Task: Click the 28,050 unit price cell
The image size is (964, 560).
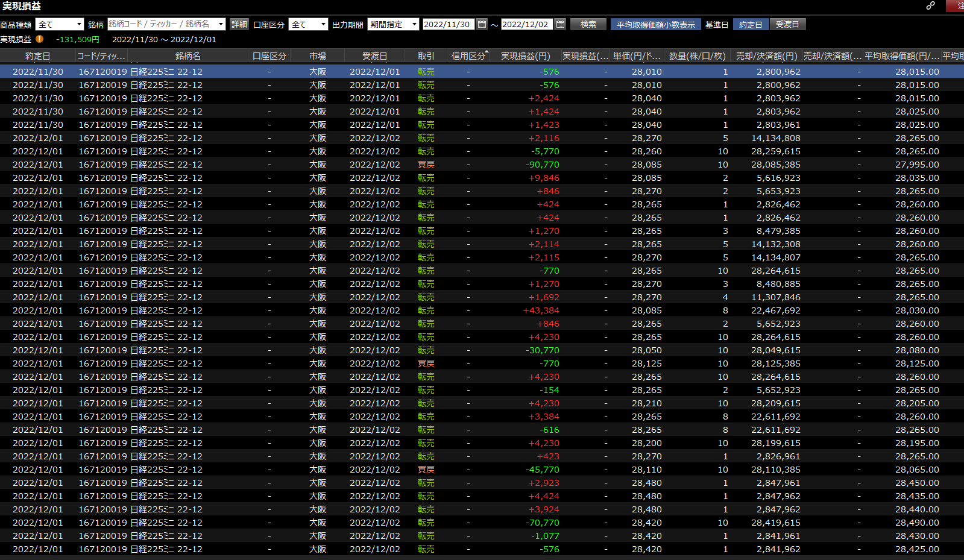Action: click(x=647, y=350)
